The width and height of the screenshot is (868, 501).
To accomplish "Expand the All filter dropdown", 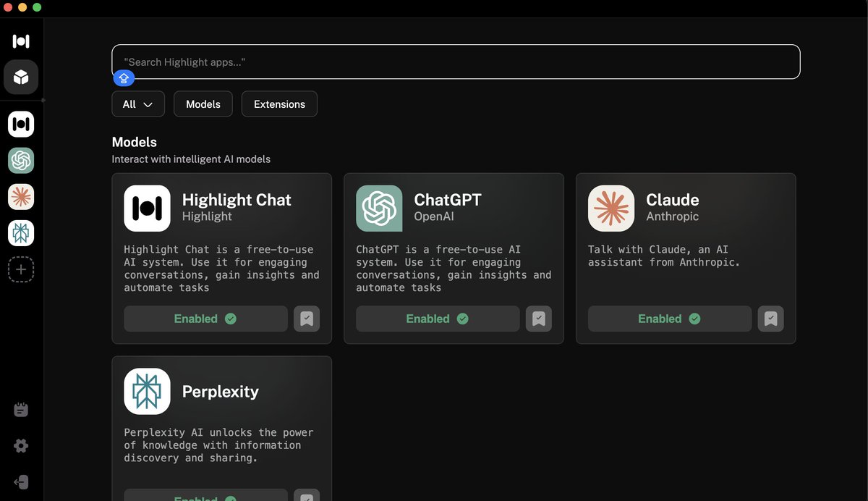I will (x=138, y=104).
